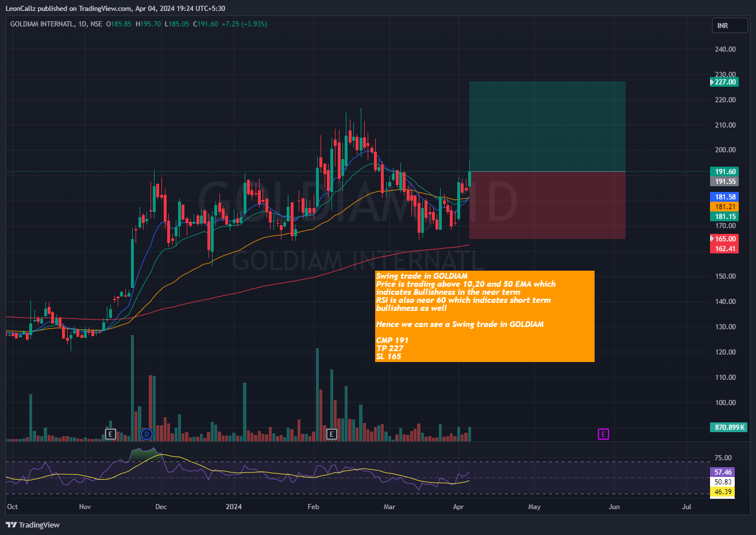Click the TradingView logo at bottom left
Image resolution: width=756 pixels, height=535 pixels.
[33, 525]
